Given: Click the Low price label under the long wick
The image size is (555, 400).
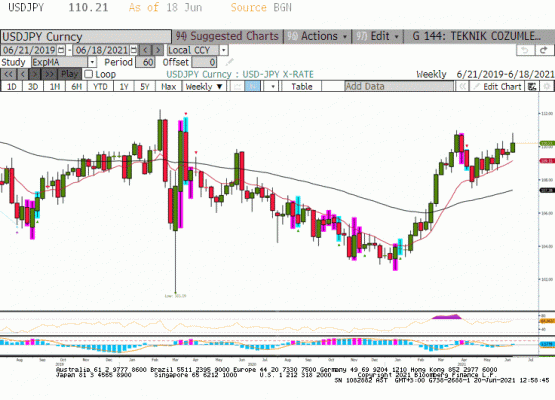Looking at the screenshot, I should (175, 296).
